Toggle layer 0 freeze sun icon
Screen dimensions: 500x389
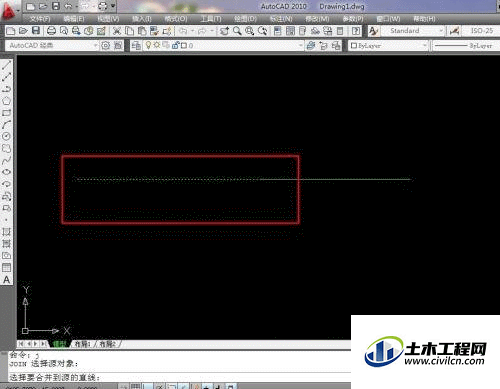(157, 45)
